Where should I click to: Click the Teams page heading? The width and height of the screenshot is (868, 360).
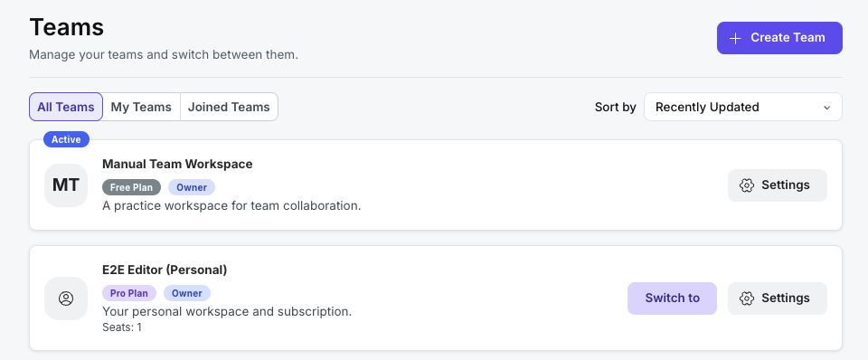click(x=66, y=26)
